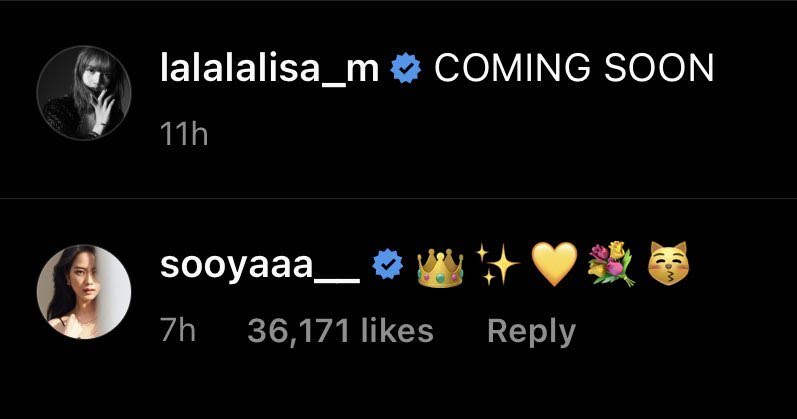Select the 11h timestamp
This screenshot has height=419, width=797.
[184, 135]
